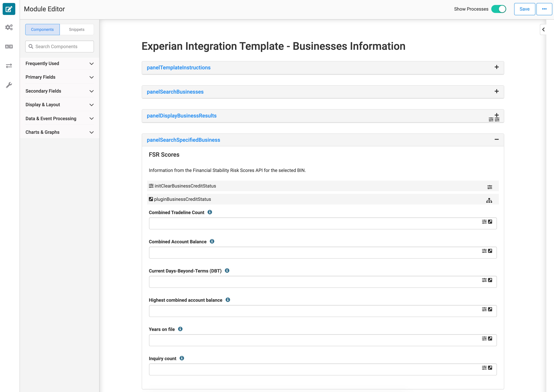The width and height of the screenshot is (554, 392).
Task: Open the more options ellipsis button
Action: 544,9
